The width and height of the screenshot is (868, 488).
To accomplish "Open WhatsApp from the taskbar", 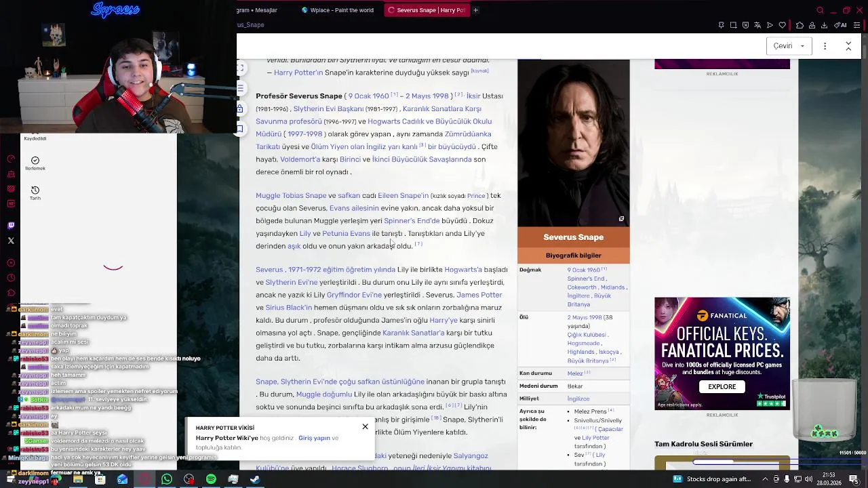I will click(167, 479).
